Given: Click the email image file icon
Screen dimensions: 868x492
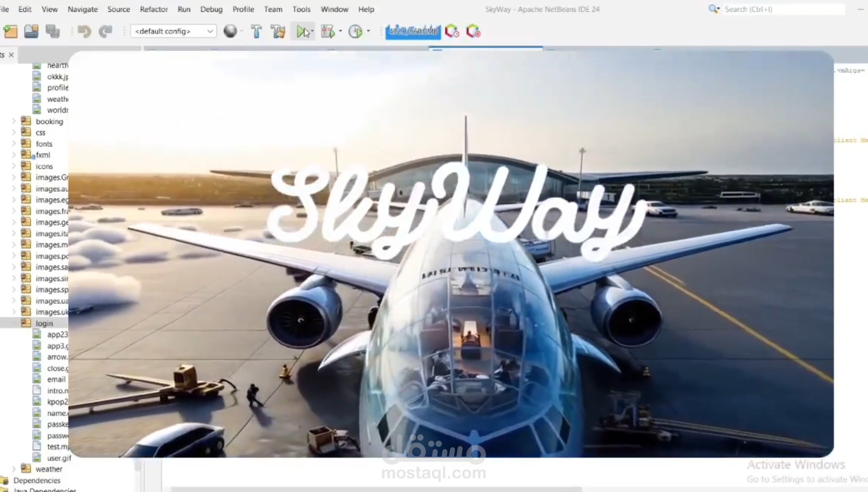Looking at the screenshot, I should coord(37,379).
